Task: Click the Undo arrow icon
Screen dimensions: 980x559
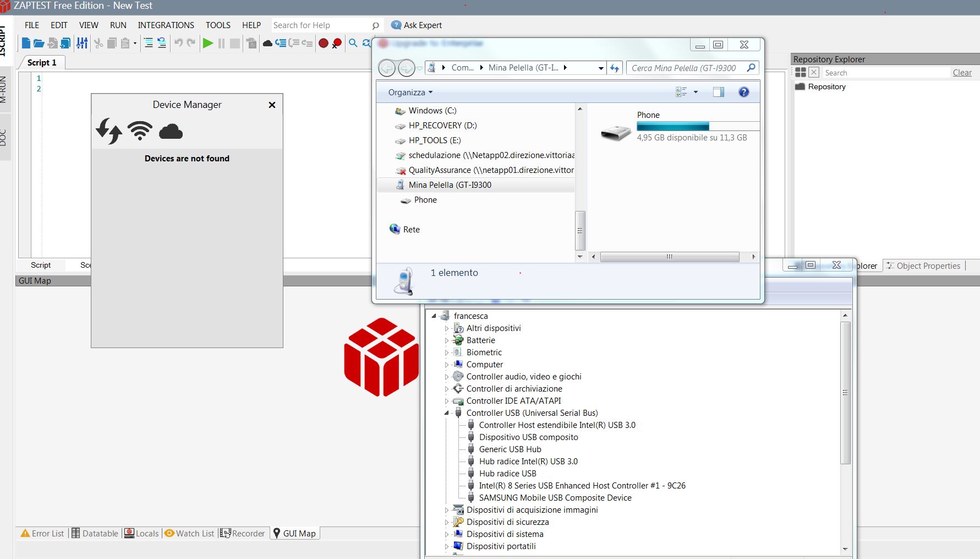Action: [x=178, y=43]
